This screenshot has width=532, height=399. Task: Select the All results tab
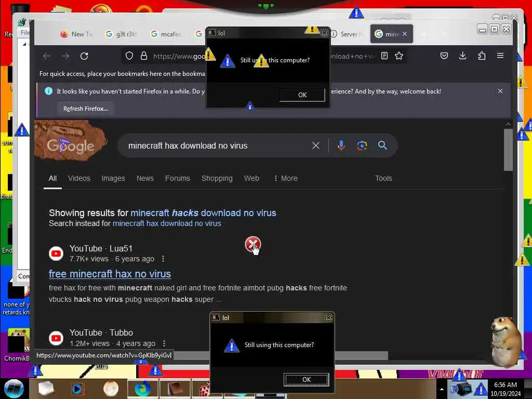coord(52,179)
